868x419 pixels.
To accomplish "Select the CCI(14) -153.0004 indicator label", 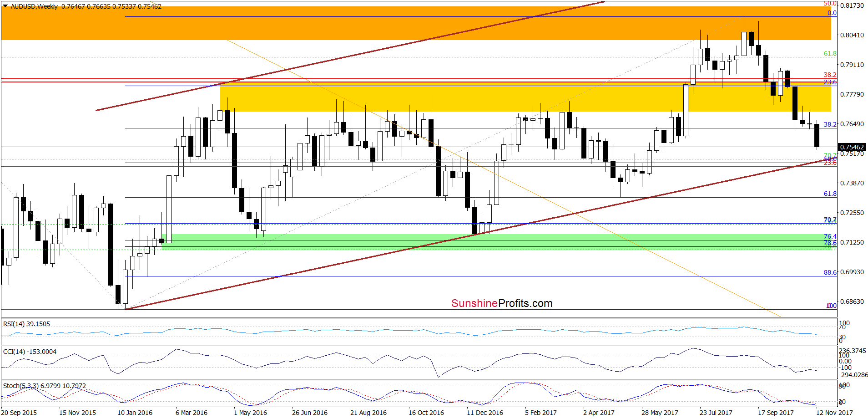I will click(30, 352).
